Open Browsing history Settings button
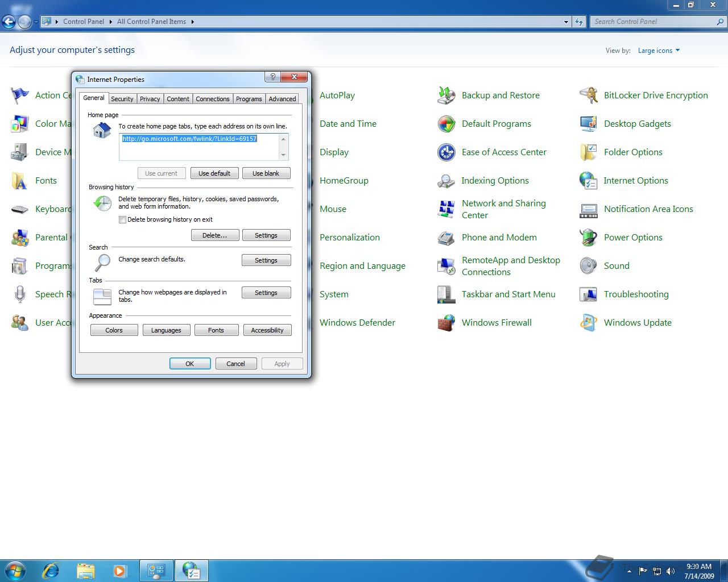728x582 pixels. [x=266, y=235]
